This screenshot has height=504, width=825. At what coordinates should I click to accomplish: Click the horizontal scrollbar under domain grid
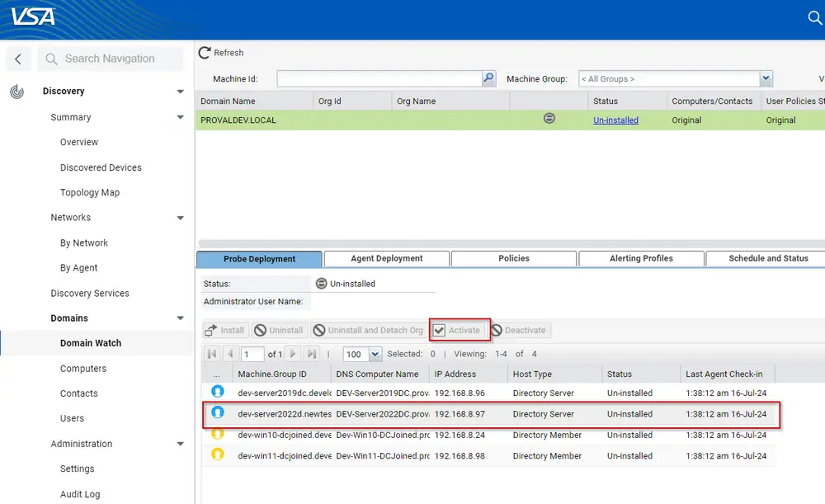point(511,243)
